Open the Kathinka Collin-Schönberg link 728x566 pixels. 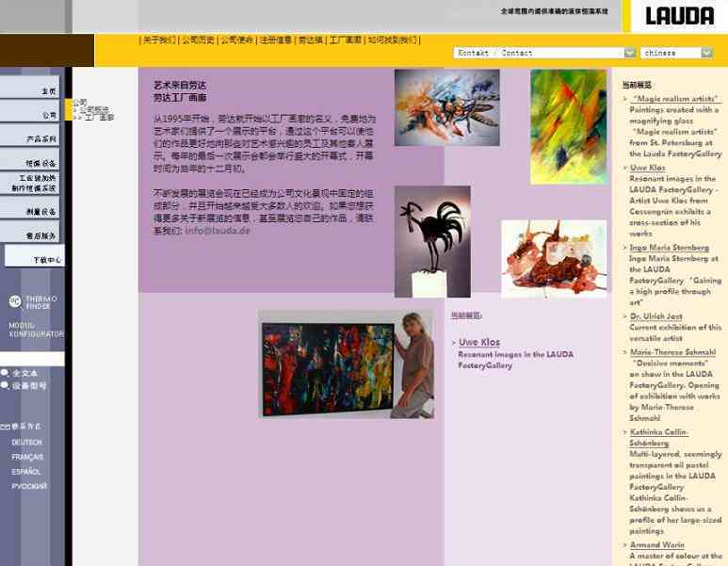[x=659, y=437]
